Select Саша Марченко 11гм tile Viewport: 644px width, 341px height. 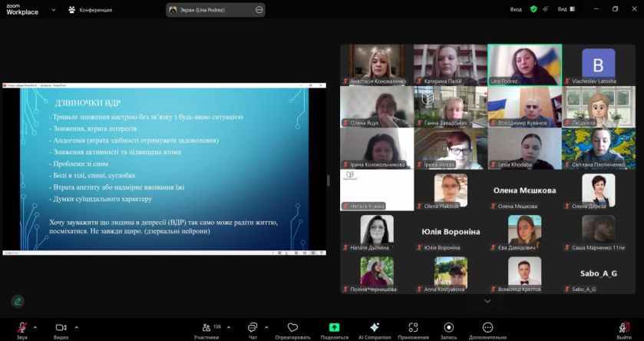click(599, 231)
